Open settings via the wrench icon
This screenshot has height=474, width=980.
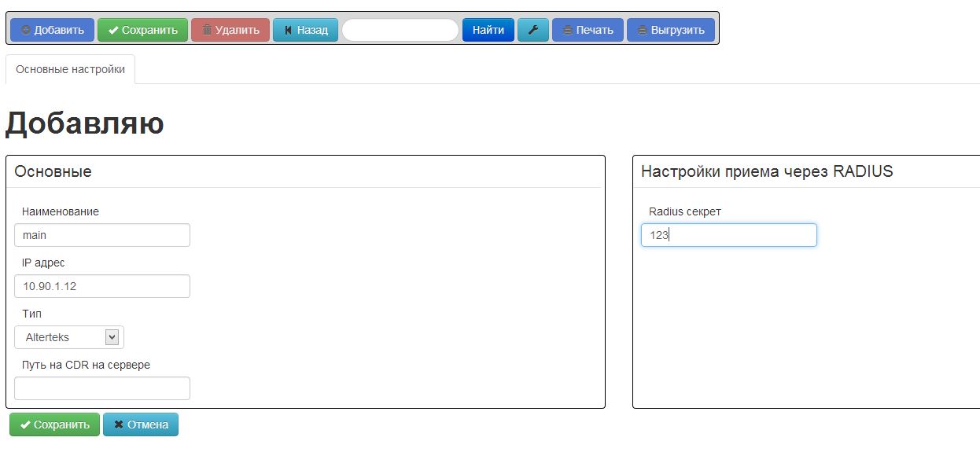point(532,30)
